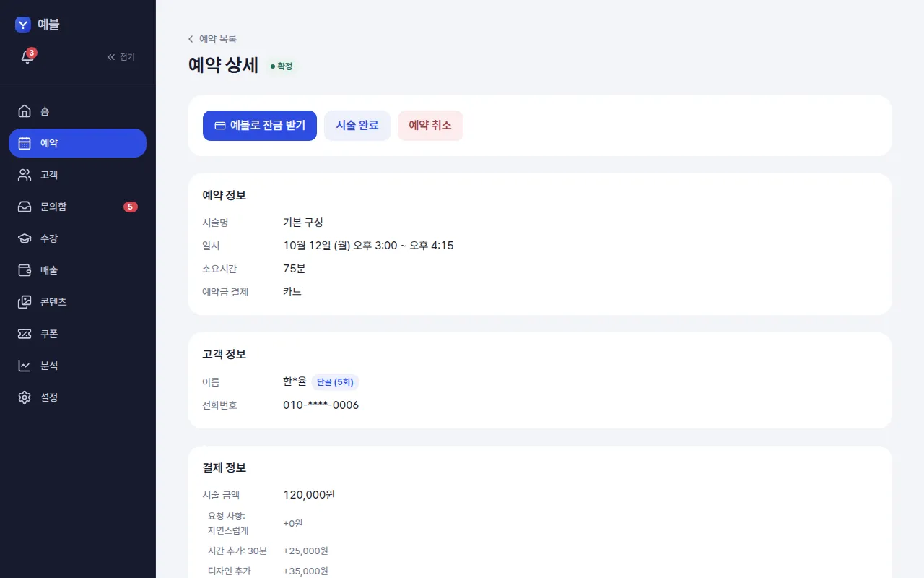Open 설정 menu item
Viewport: 924px width, 578px height.
tap(77, 397)
